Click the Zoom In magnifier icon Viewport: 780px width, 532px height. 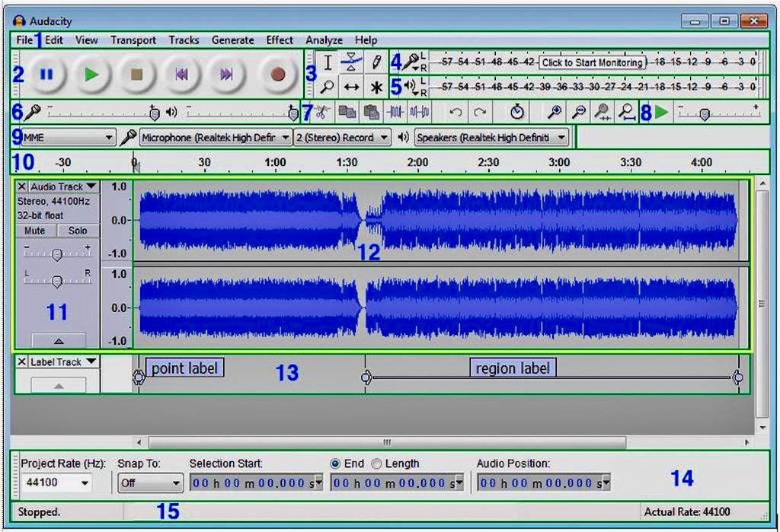coord(555,112)
